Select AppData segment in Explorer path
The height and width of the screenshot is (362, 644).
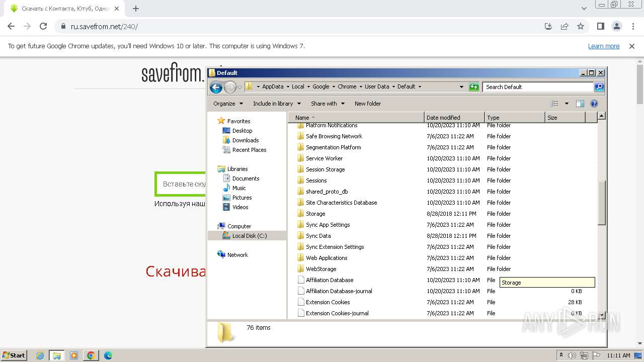coord(273,86)
